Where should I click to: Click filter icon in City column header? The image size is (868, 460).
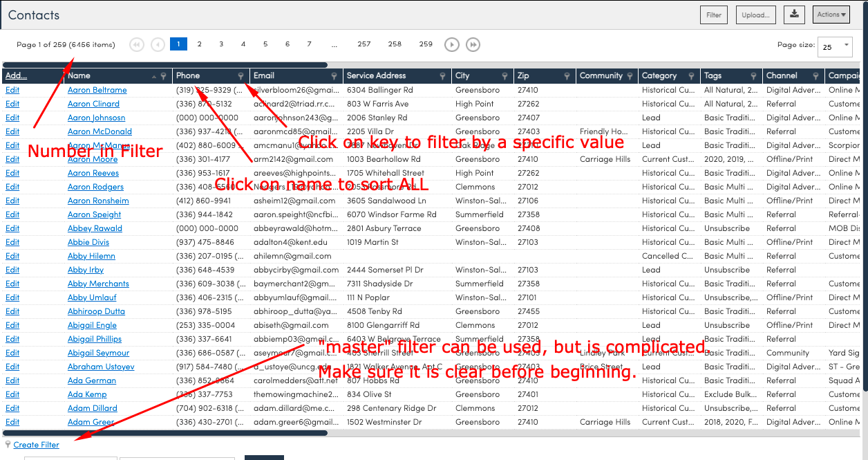504,76
